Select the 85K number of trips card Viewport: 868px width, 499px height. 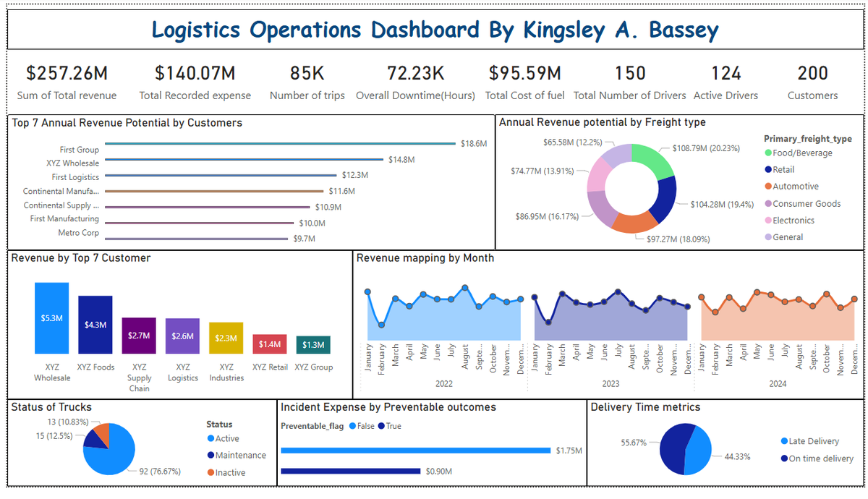pyautogui.click(x=307, y=82)
